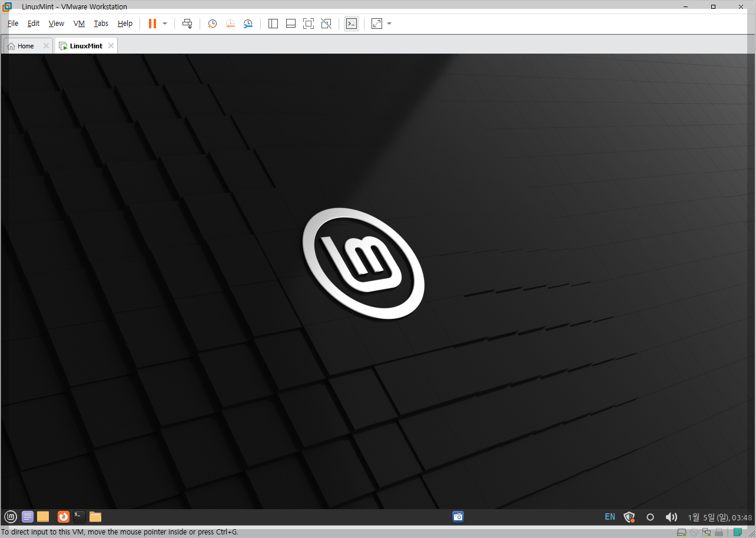Image resolution: width=756 pixels, height=538 pixels.
Task: Open the calendar clock showing 03:48
Action: pos(719,517)
